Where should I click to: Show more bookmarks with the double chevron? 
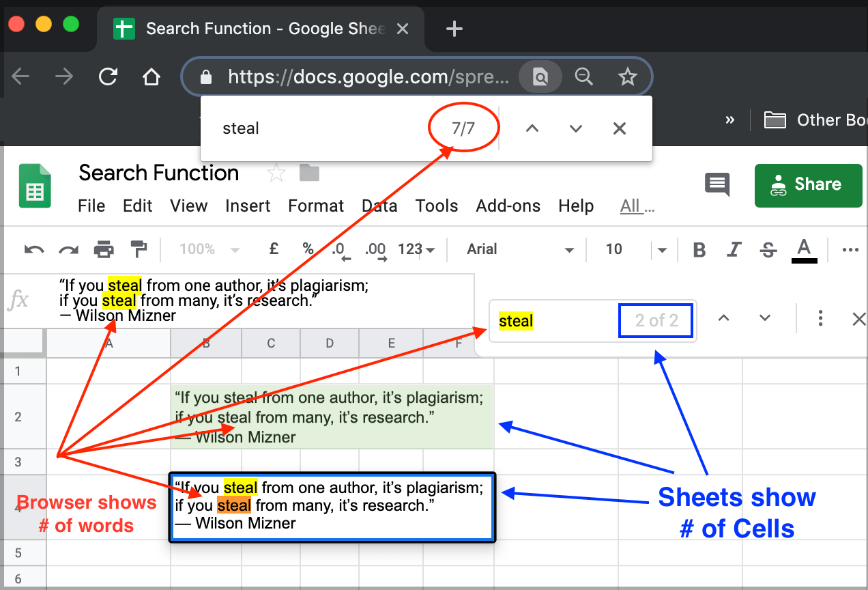coord(730,120)
